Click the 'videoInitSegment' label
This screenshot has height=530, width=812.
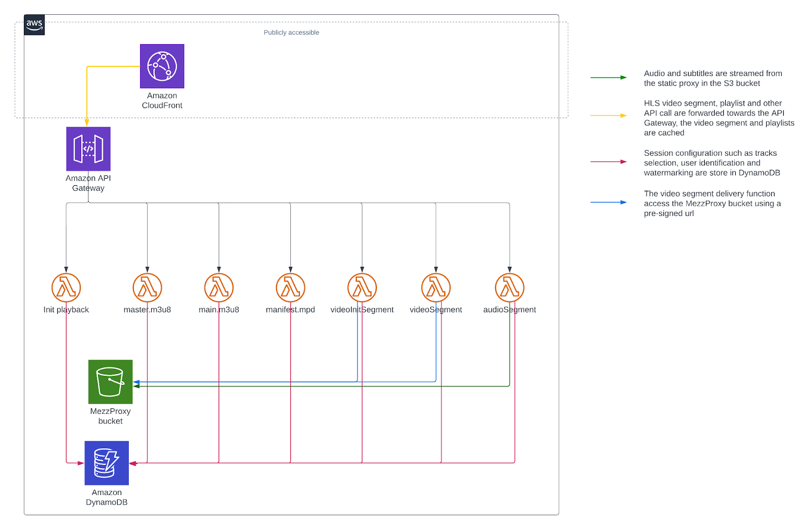coord(362,310)
